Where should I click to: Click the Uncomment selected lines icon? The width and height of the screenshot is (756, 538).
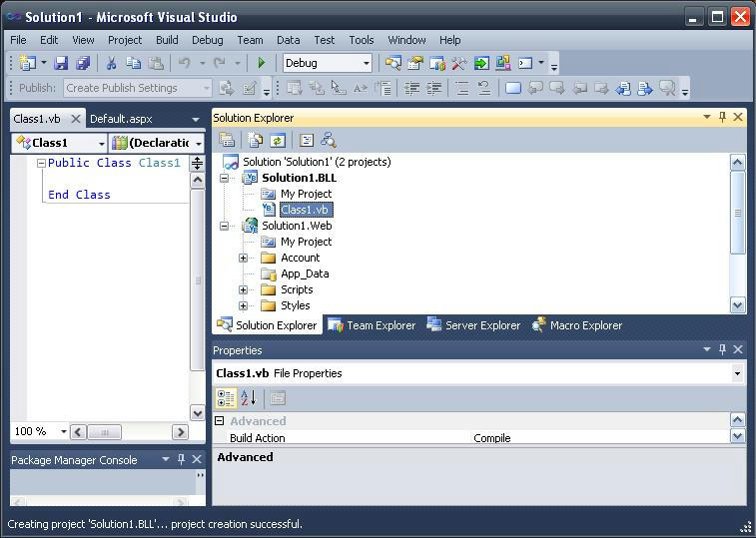(x=484, y=88)
